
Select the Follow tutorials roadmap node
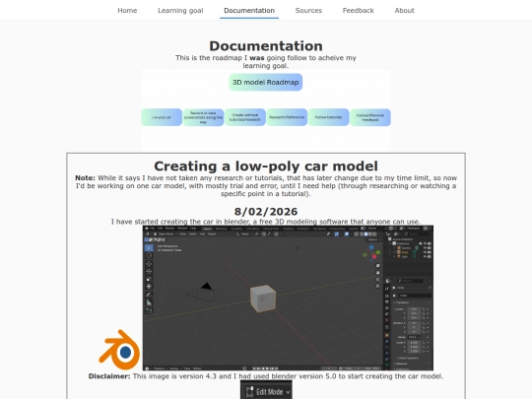tap(328, 117)
